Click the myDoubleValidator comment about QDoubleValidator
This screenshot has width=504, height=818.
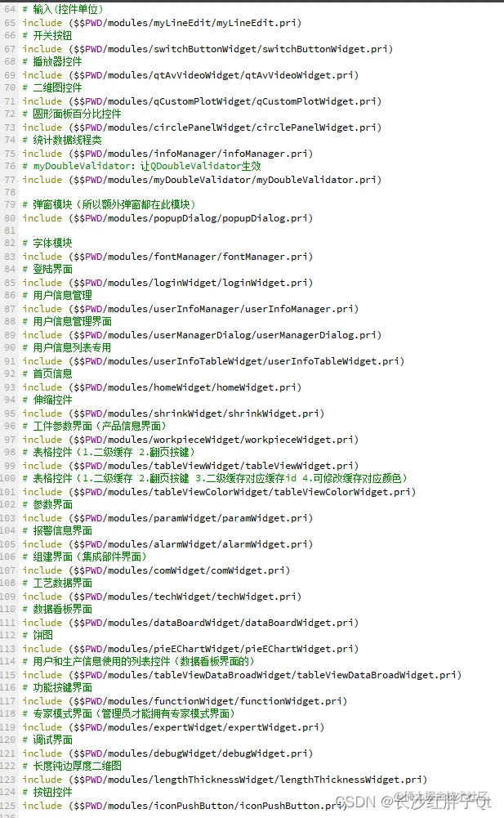pos(142,166)
